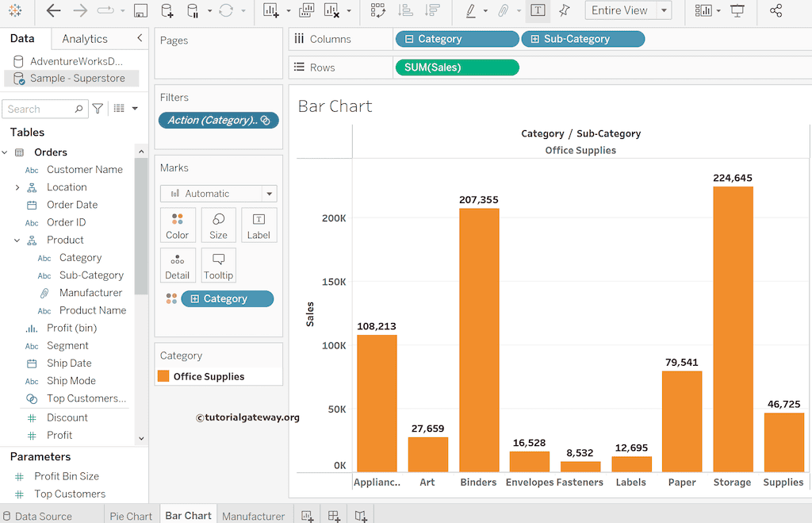Screen dimensions: 812x523
Task: Click the New Data Source icon
Action: pos(167,11)
